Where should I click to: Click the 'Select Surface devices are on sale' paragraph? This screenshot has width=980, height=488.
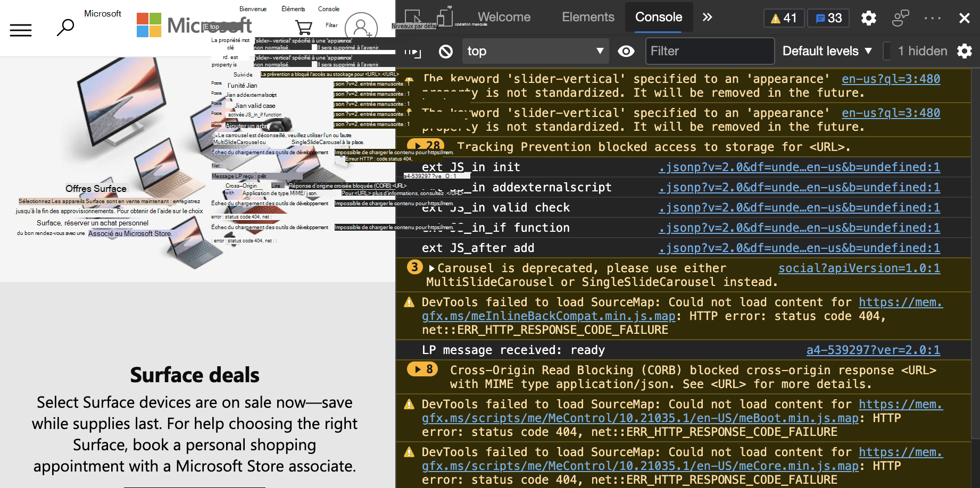click(195, 434)
